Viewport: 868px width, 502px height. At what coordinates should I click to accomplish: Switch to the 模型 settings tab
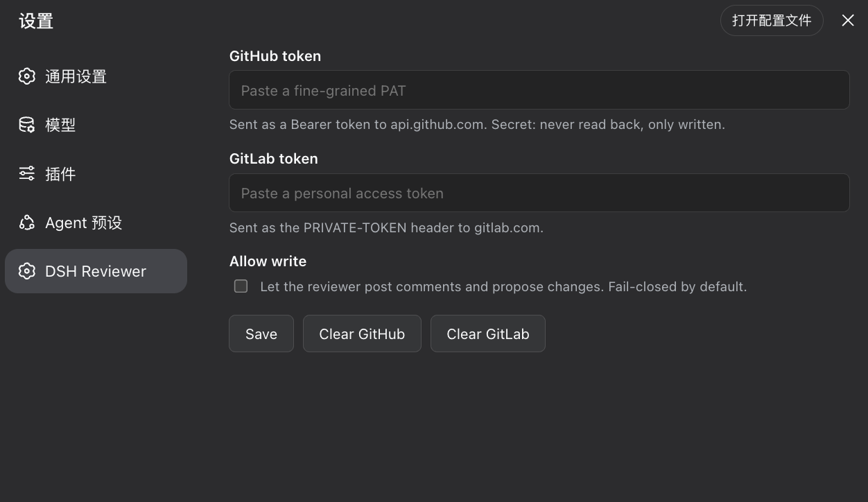tap(96, 125)
